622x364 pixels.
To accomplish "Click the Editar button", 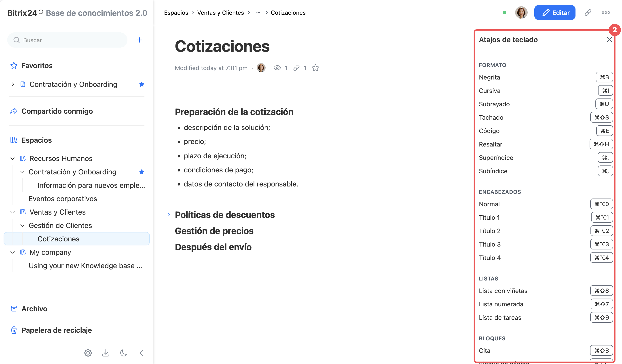I will click(555, 13).
